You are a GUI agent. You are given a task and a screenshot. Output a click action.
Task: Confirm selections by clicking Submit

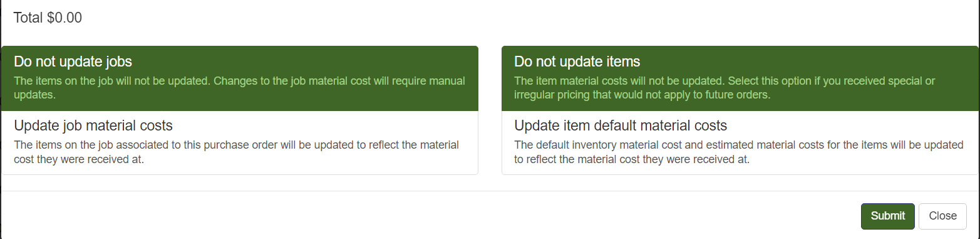(887, 216)
